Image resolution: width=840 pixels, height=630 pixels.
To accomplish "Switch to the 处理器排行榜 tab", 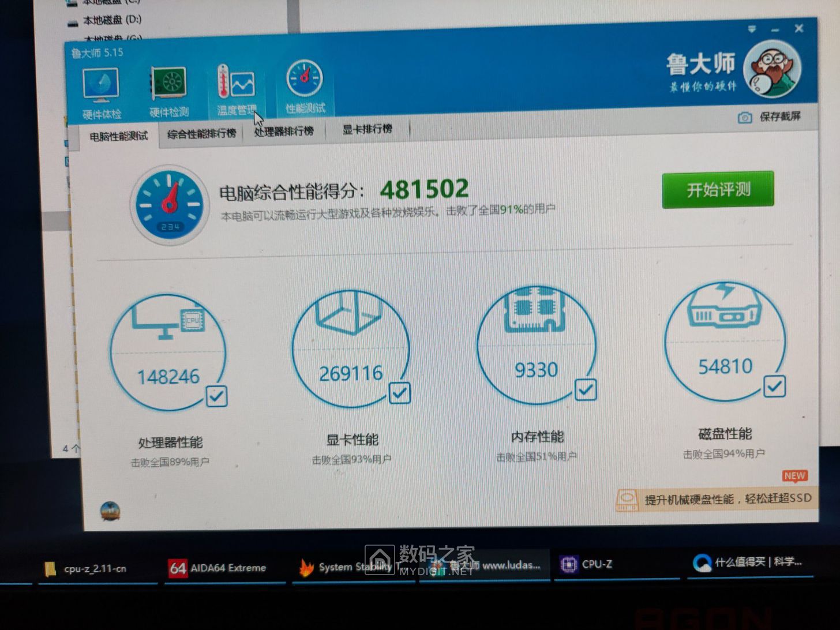I will pos(284,132).
